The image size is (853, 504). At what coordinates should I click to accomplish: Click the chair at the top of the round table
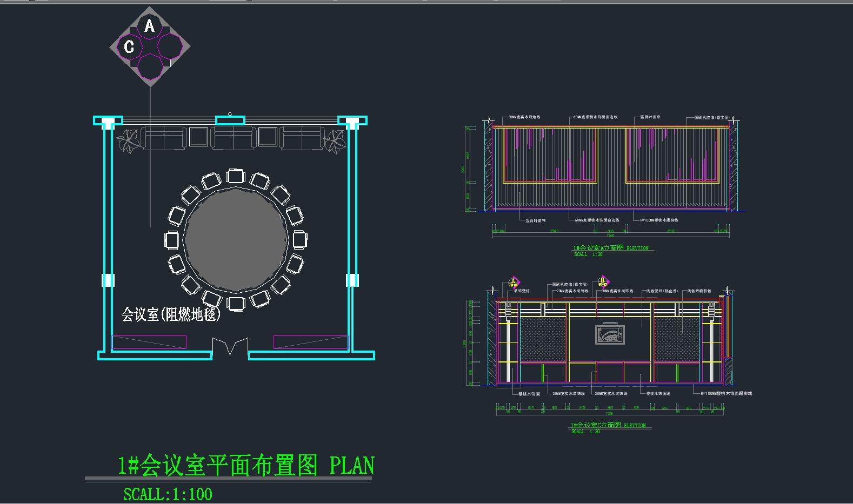tap(236, 176)
